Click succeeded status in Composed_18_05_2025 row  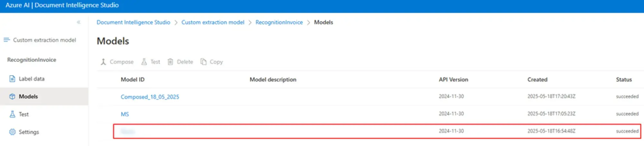tap(627, 96)
